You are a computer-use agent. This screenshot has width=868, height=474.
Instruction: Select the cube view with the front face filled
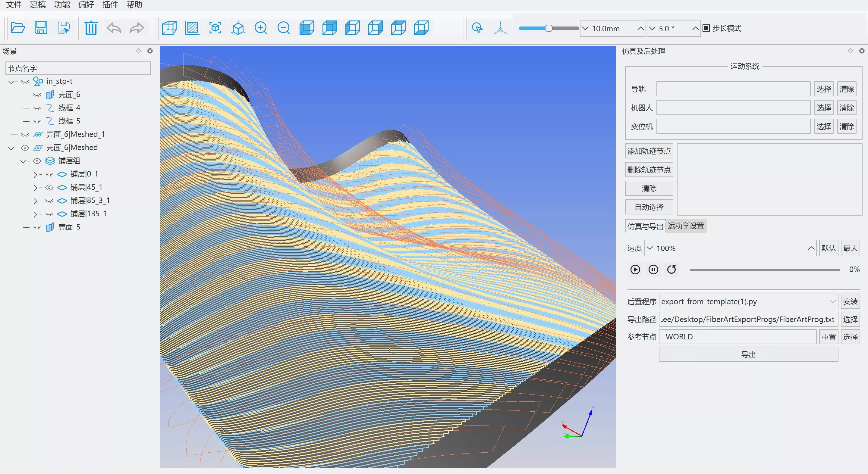307,28
